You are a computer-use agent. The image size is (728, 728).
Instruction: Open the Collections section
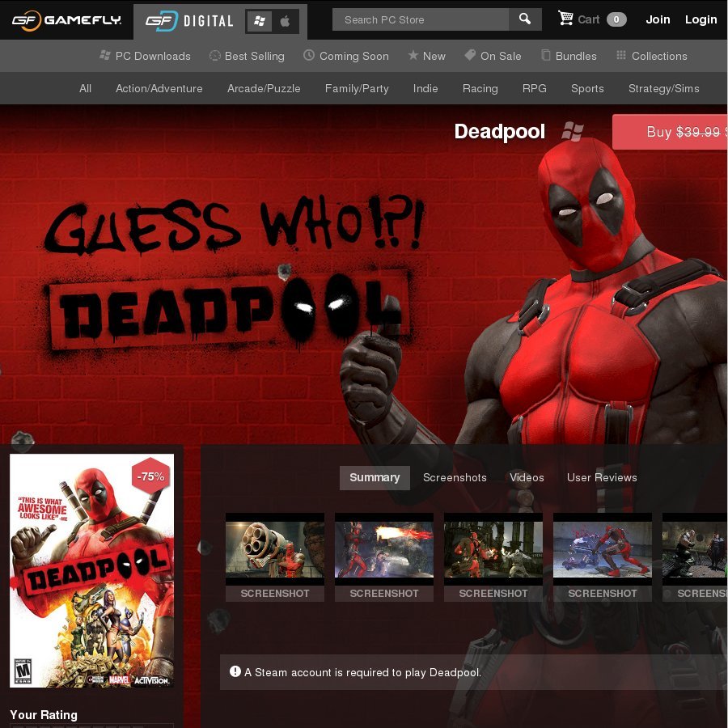pyautogui.click(x=651, y=56)
